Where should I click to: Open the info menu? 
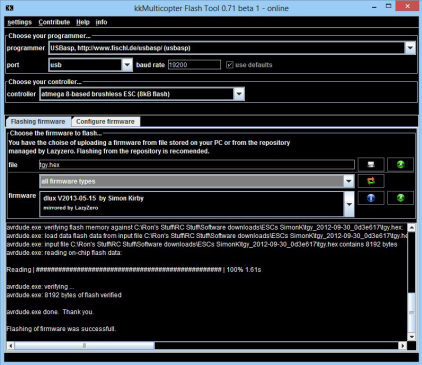pos(101,22)
